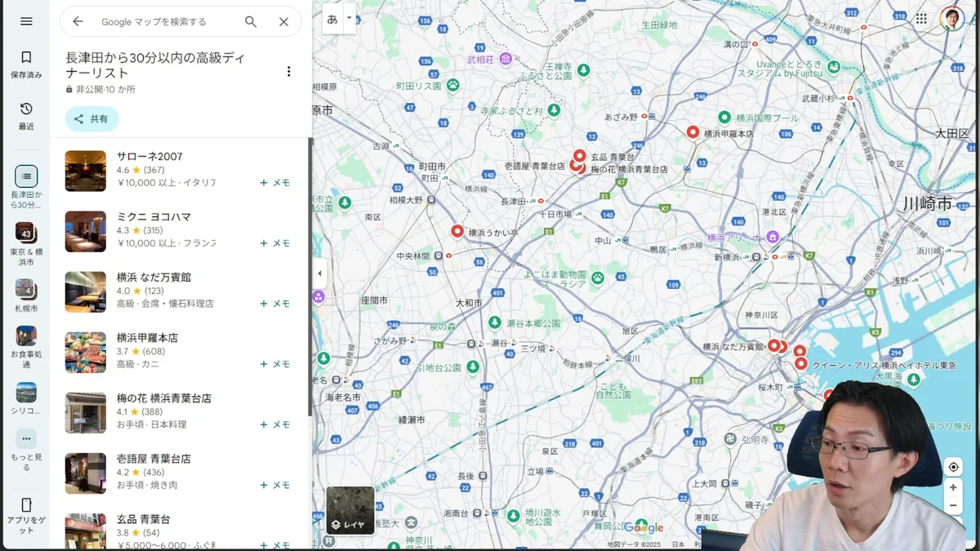Open ミクニ ヨコハマ thumbnail photo
The height and width of the screenshot is (551, 980).
[86, 231]
